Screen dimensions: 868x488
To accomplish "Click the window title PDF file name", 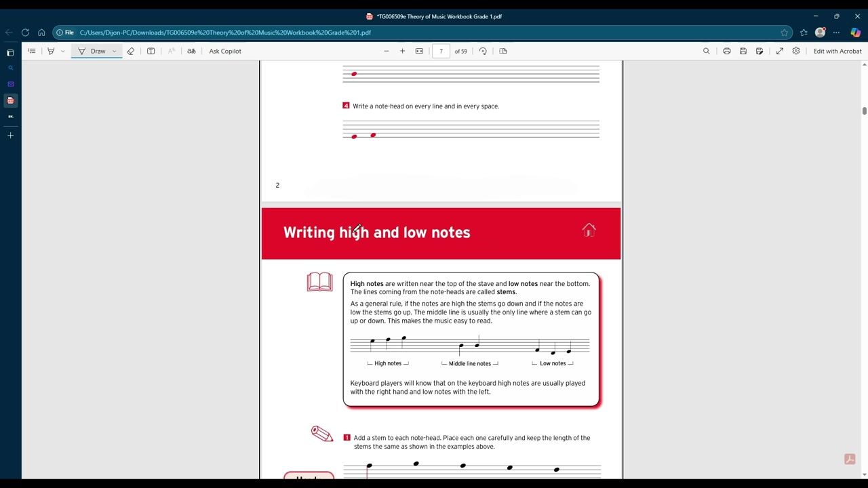I will [439, 16].
